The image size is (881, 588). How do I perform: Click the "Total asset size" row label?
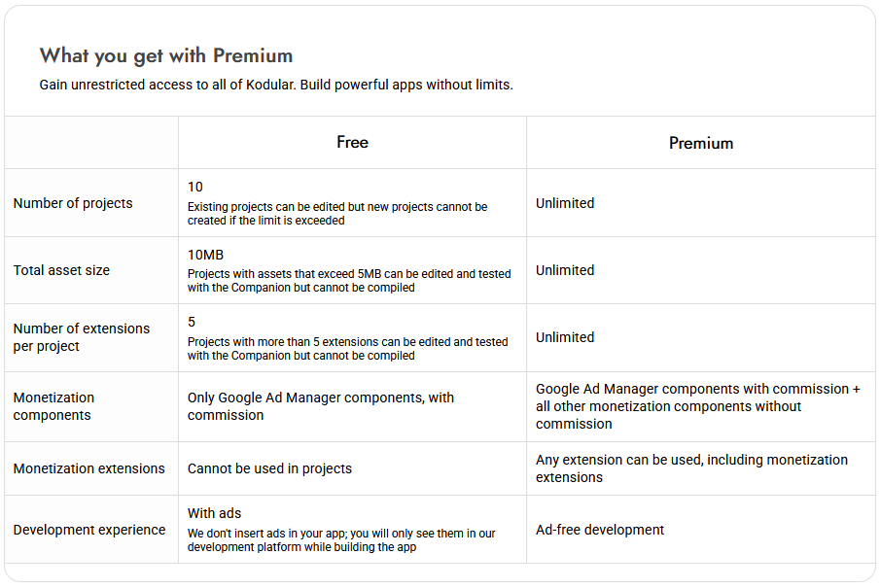click(x=61, y=270)
